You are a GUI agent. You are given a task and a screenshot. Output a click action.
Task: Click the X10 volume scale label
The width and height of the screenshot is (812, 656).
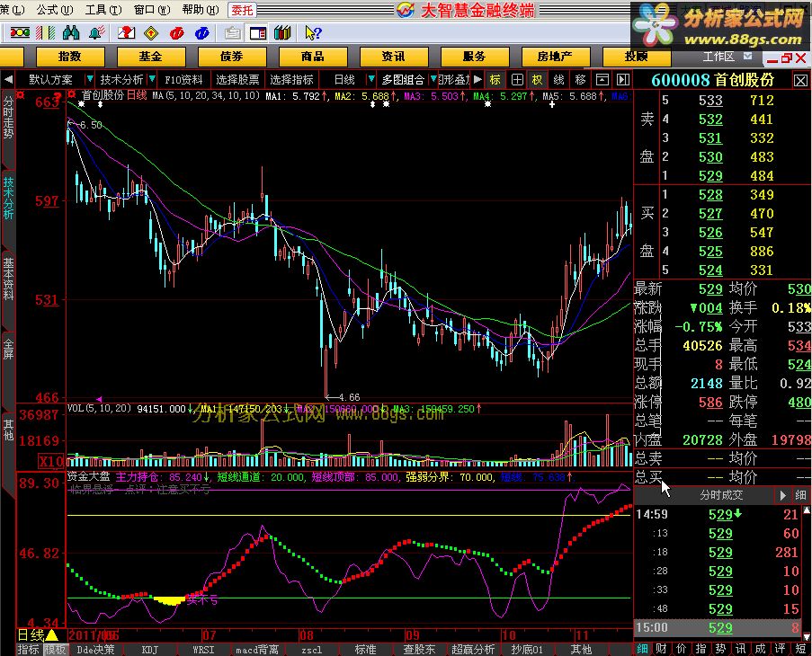click(x=52, y=460)
